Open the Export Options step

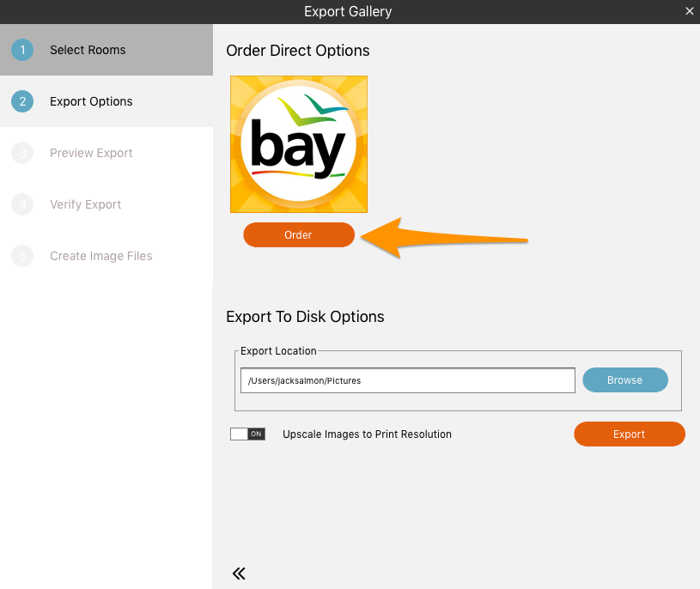pyautogui.click(x=107, y=101)
